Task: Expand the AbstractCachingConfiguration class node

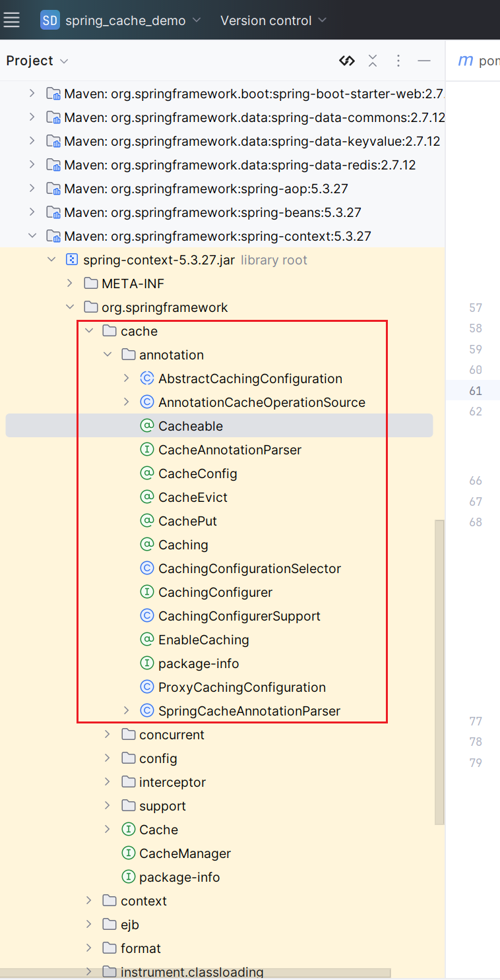Action: click(x=127, y=379)
